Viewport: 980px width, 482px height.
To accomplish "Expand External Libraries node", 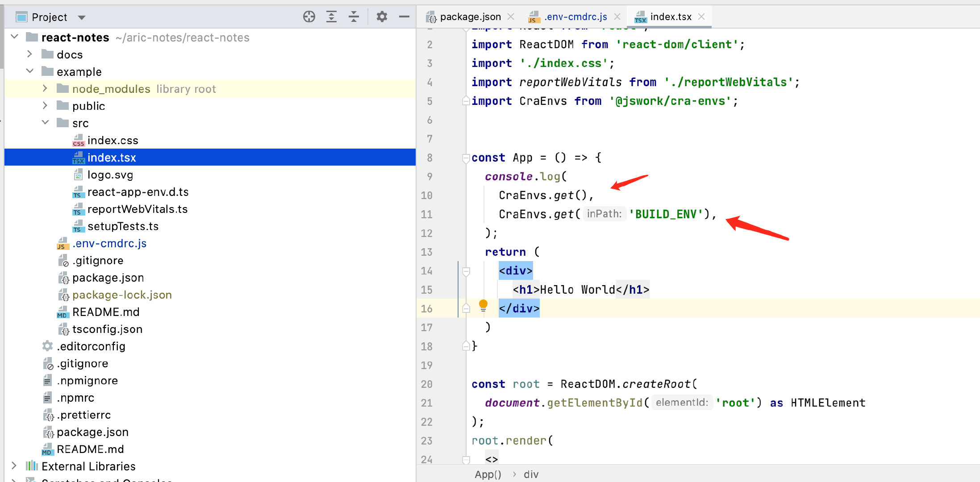I will 14,466.
